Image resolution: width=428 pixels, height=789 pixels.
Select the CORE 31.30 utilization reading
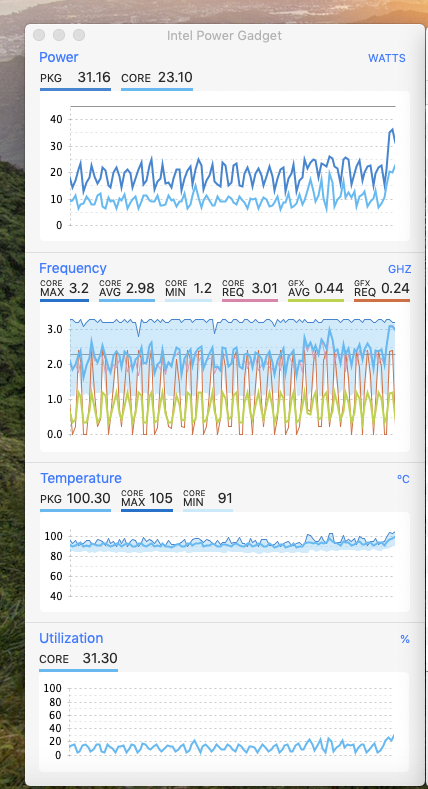point(78,658)
